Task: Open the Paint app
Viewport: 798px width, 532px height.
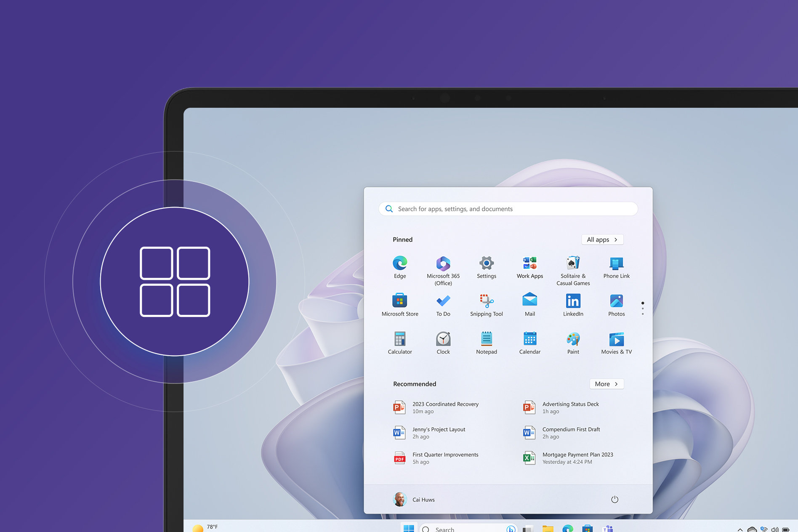Action: tap(573, 340)
